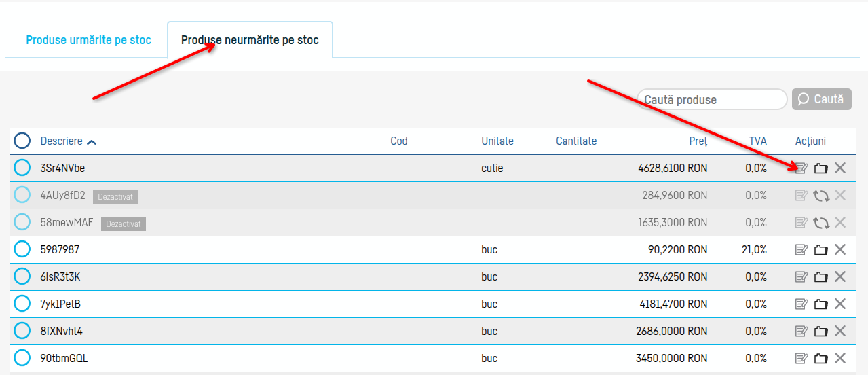Image resolution: width=868 pixels, height=375 pixels.
Task: Select row 6IsR3t3K with its circle
Action: (22, 276)
